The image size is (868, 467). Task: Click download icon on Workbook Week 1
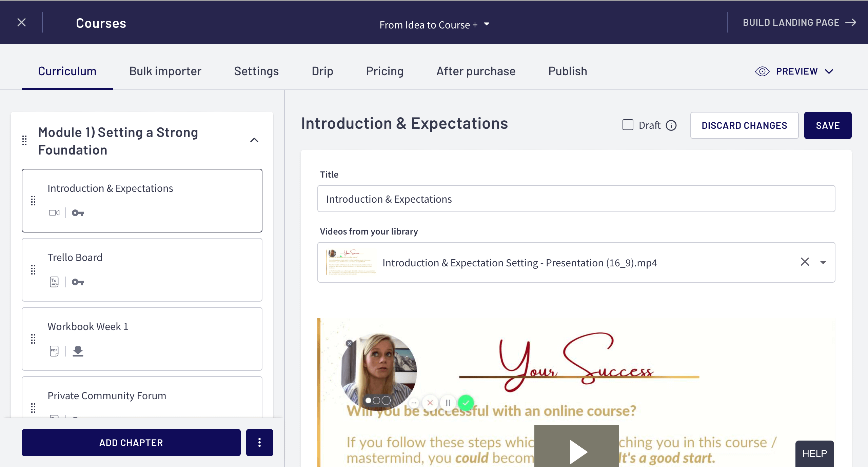coord(78,351)
